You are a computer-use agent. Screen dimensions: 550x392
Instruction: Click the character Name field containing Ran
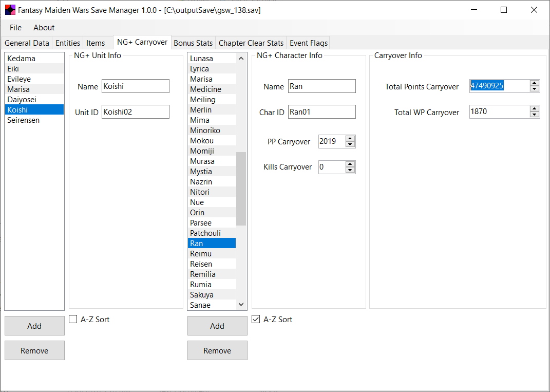tap(321, 86)
